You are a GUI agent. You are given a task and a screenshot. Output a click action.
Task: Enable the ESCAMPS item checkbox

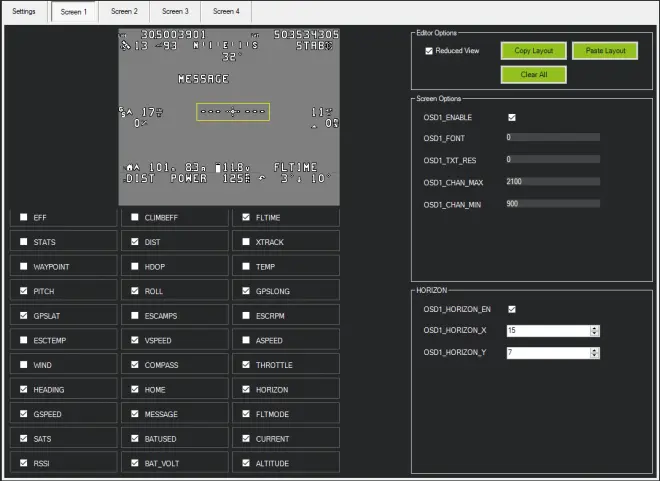[x=135, y=315]
